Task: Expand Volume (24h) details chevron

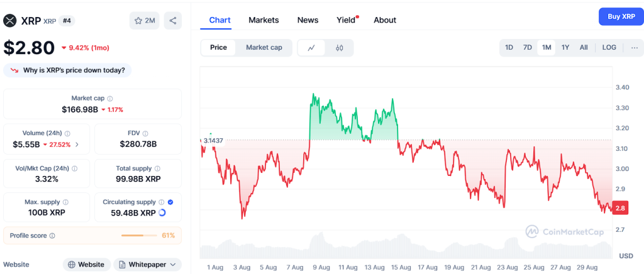Action: tap(77, 145)
